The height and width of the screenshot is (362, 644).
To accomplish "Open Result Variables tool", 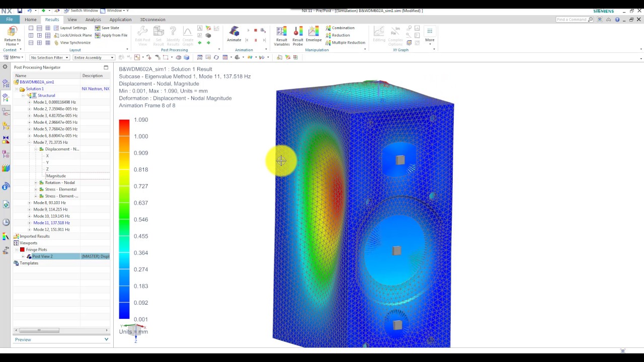I will click(282, 36).
